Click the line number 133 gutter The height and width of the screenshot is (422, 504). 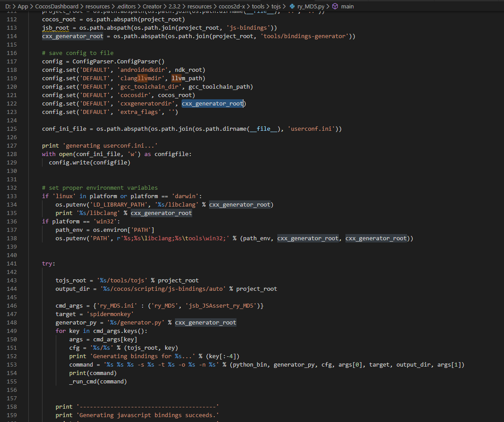pos(12,196)
